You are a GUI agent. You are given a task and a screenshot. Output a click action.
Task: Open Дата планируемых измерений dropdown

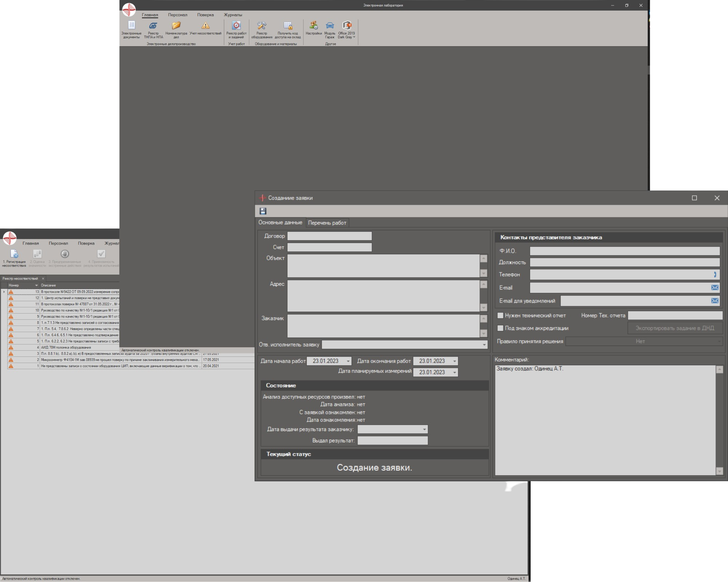(x=454, y=372)
